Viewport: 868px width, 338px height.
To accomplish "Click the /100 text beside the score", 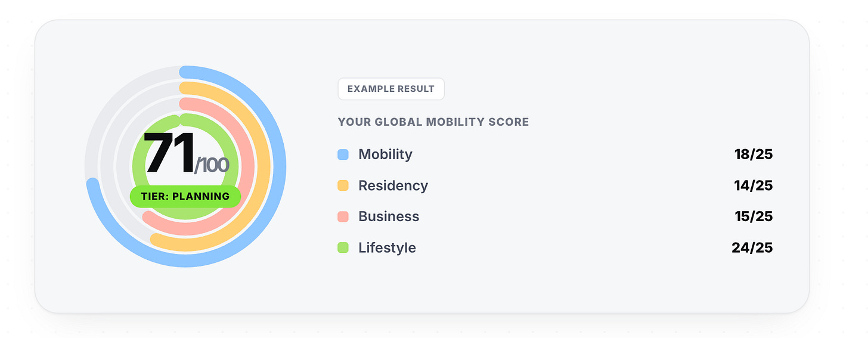I will point(212,165).
